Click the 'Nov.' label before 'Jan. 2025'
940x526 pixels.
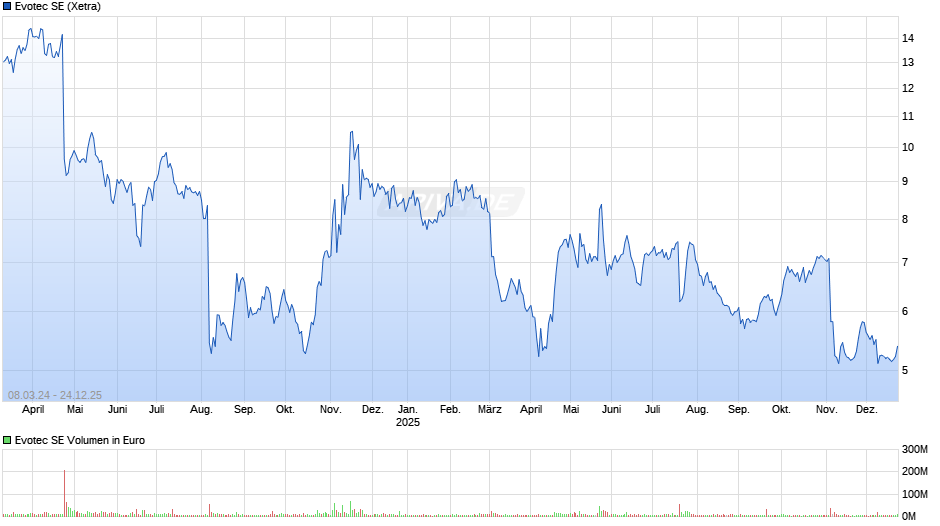[x=330, y=410]
